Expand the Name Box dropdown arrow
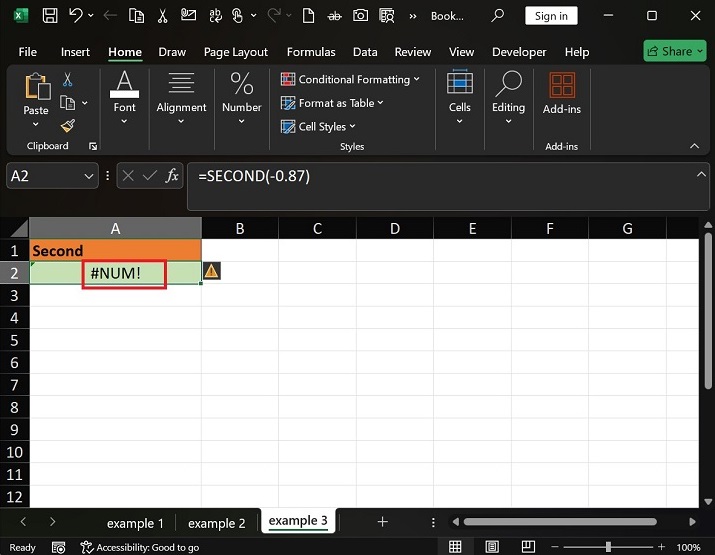Screen dimensions: 715x555 89,176
